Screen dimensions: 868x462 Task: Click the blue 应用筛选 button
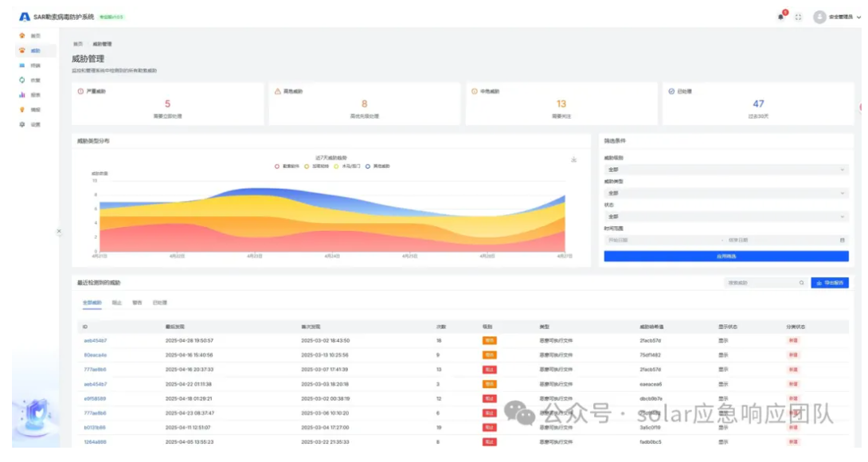pyautogui.click(x=725, y=256)
